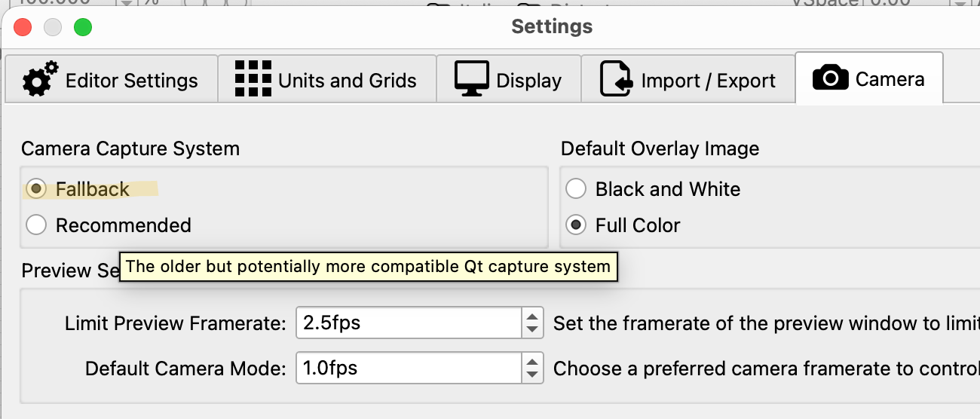Image resolution: width=980 pixels, height=419 pixels.
Task: Click the grid icon for Units and Grids
Action: point(253,79)
